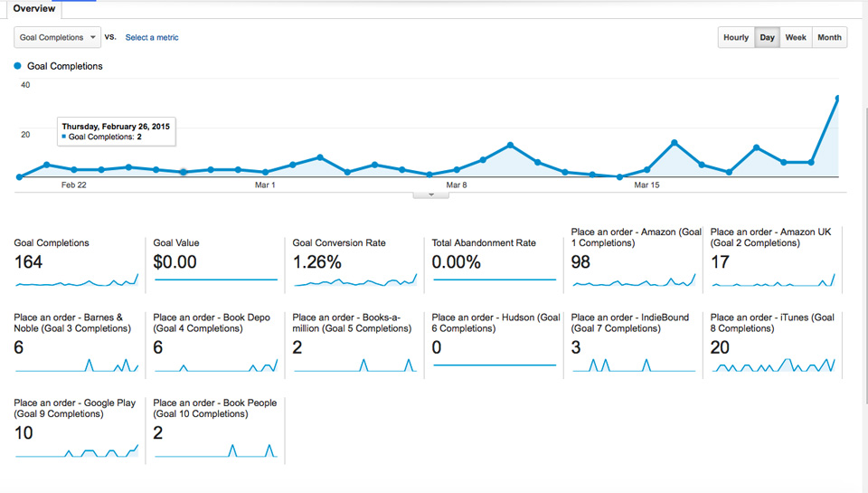The height and width of the screenshot is (493, 868).
Task: Click the value 10 under Google Play goal
Action: pyautogui.click(x=24, y=432)
